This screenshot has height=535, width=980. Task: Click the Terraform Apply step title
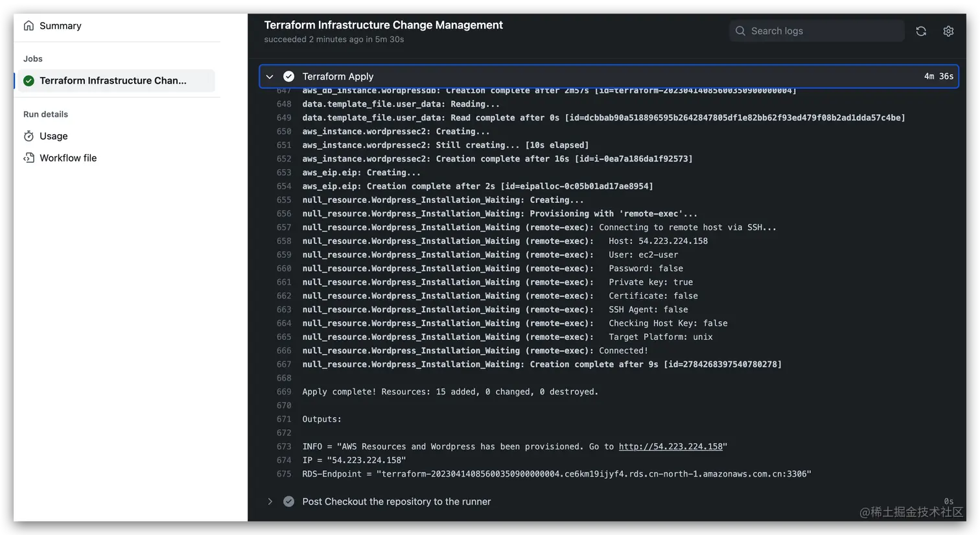[338, 77]
